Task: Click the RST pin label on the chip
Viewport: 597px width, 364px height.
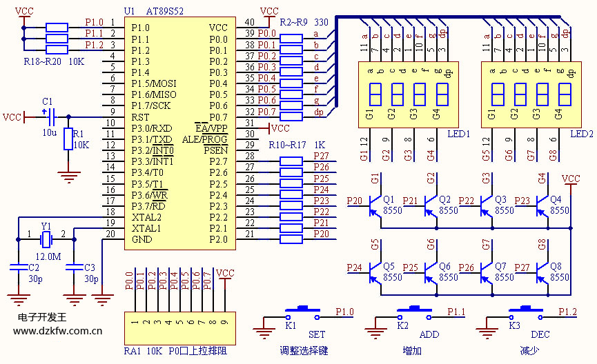Action: [140, 117]
